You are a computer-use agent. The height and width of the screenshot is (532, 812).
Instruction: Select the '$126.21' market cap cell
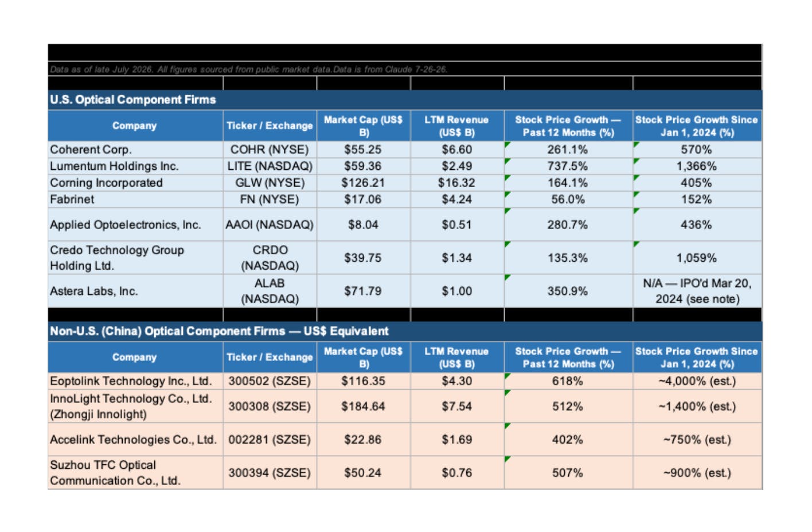click(363, 183)
